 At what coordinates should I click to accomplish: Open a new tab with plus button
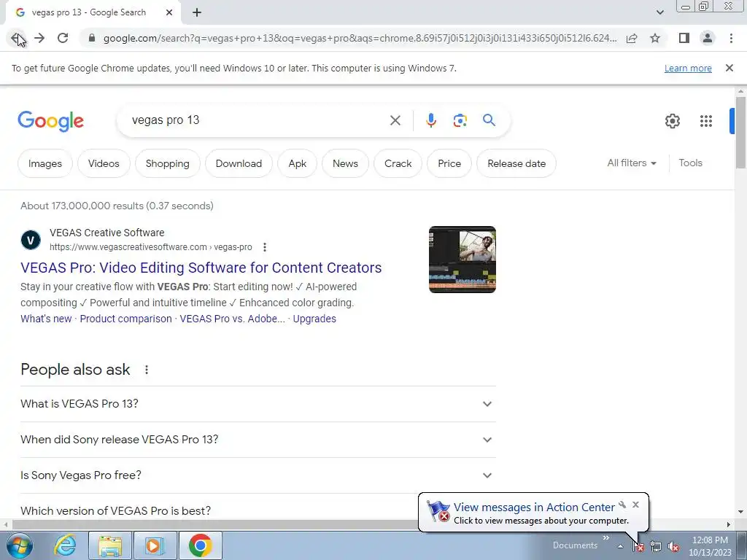coord(197,12)
